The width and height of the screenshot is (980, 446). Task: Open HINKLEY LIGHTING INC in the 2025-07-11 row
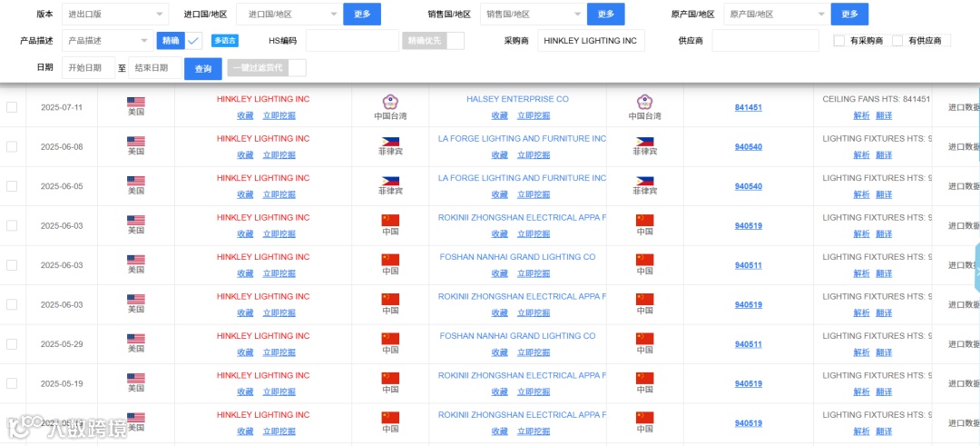[263, 99]
